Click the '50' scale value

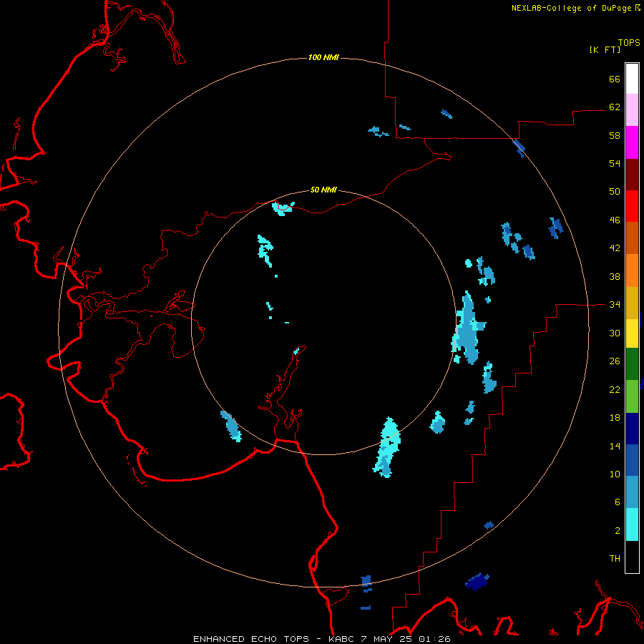[x=615, y=192]
